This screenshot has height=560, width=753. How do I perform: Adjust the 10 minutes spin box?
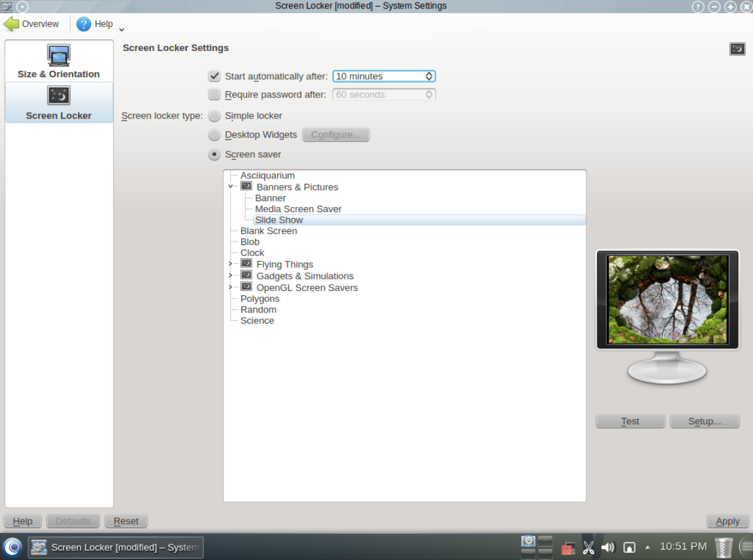(429, 76)
